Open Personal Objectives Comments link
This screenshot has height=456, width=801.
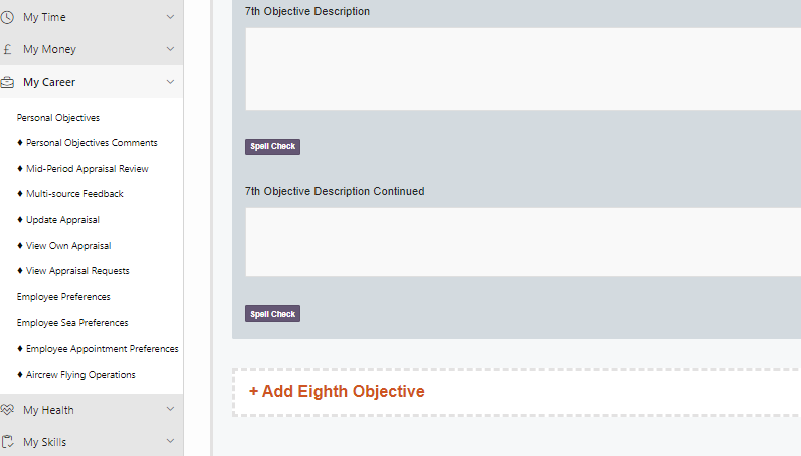click(x=91, y=143)
